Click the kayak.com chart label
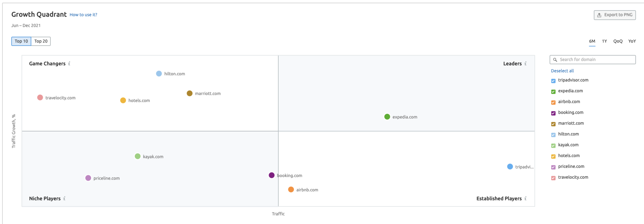Image resolution: width=644 pixels, height=224 pixels. point(153,157)
